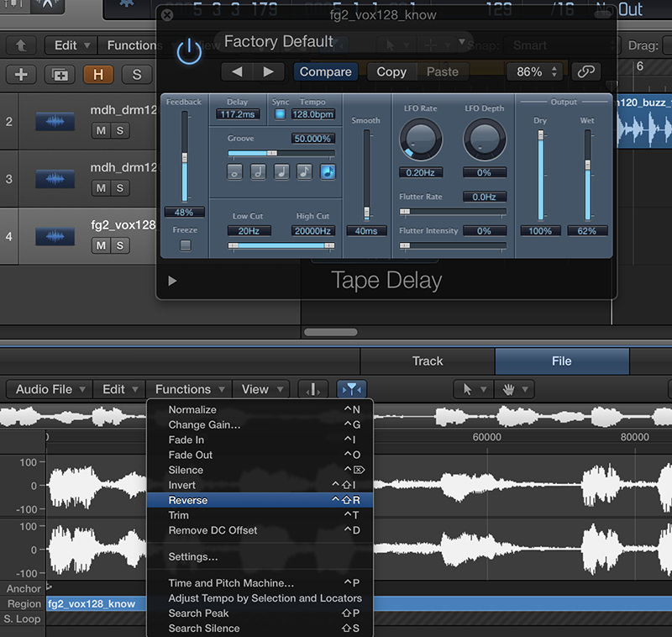The image size is (672, 637).
Task: Select half note delay value
Action: 258,172
